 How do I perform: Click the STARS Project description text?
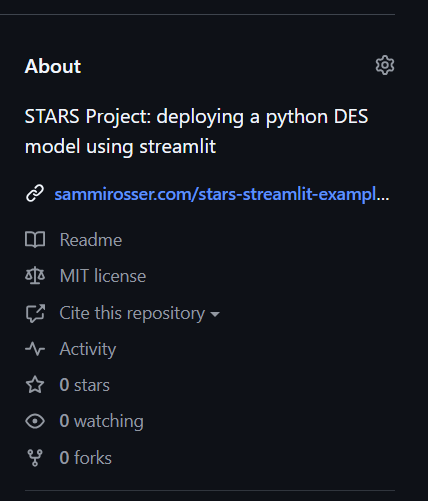coord(196,131)
